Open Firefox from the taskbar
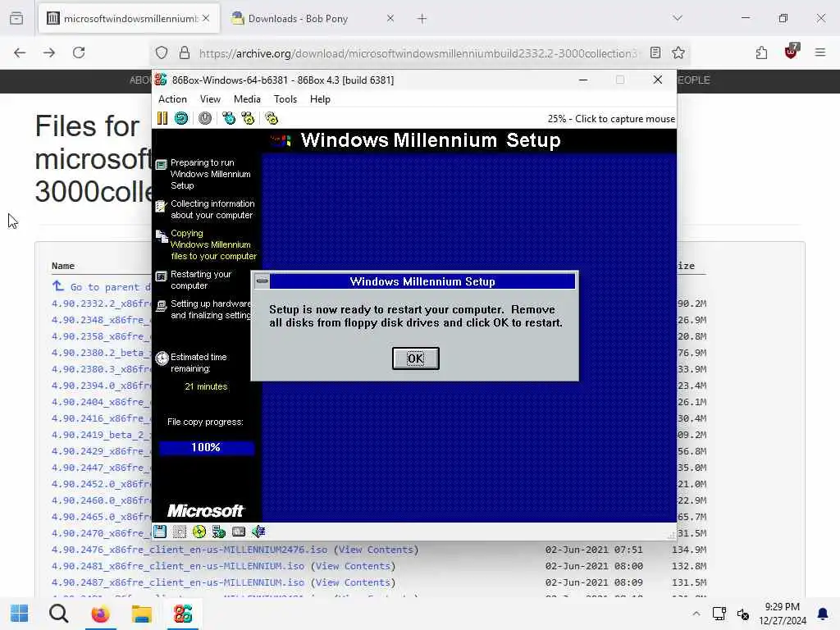This screenshot has width=840, height=630. (100, 614)
